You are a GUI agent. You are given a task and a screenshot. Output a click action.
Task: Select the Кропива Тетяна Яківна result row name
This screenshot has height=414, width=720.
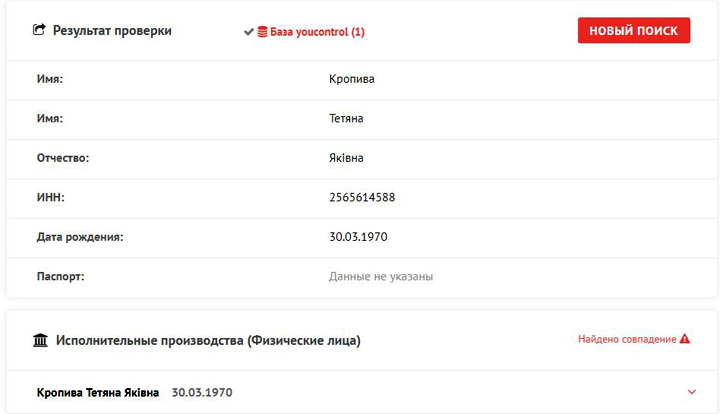[97, 393]
